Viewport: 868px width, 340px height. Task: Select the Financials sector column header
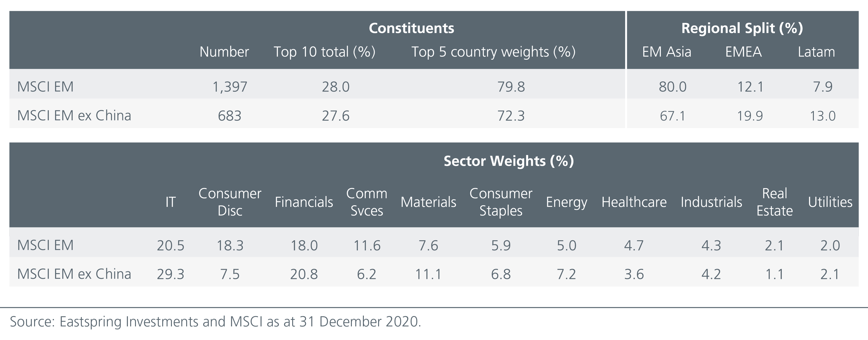[304, 202]
